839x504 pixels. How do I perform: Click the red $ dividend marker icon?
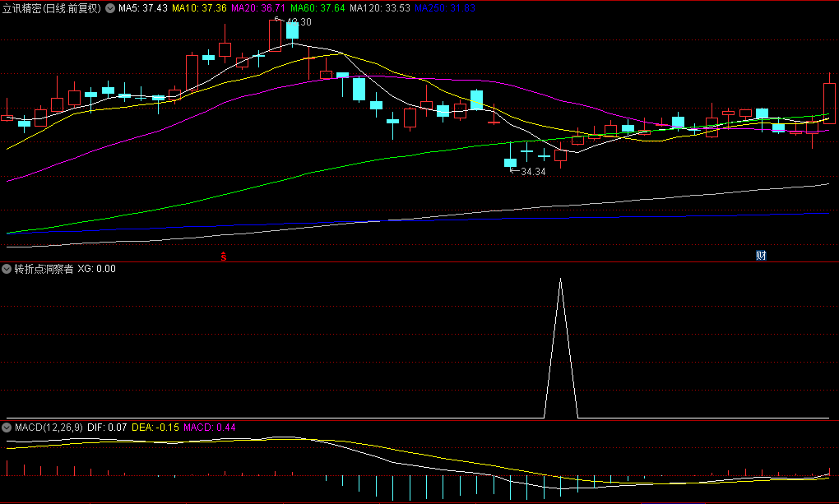coord(223,257)
